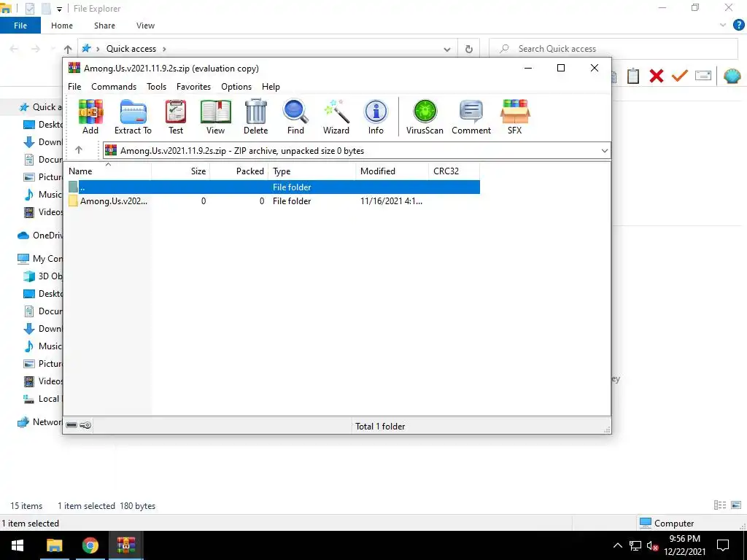Open the Tools menu
Screen dimensions: 747x560
[x=156, y=87]
